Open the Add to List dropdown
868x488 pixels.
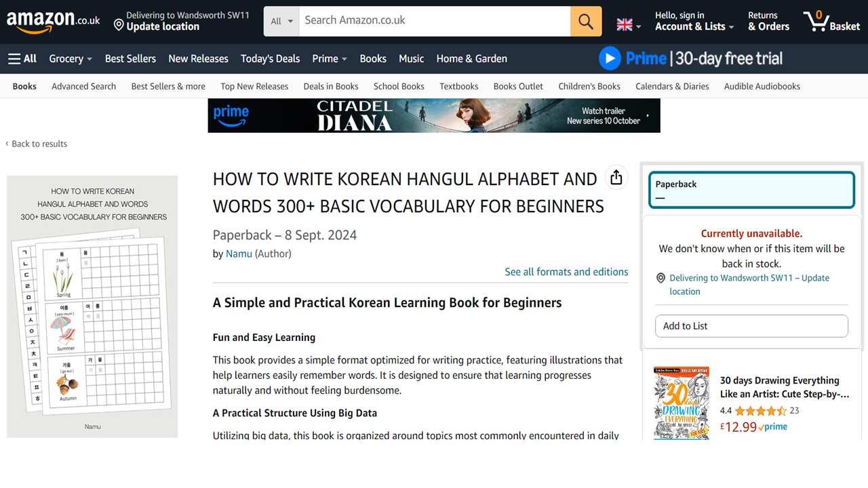click(x=751, y=326)
